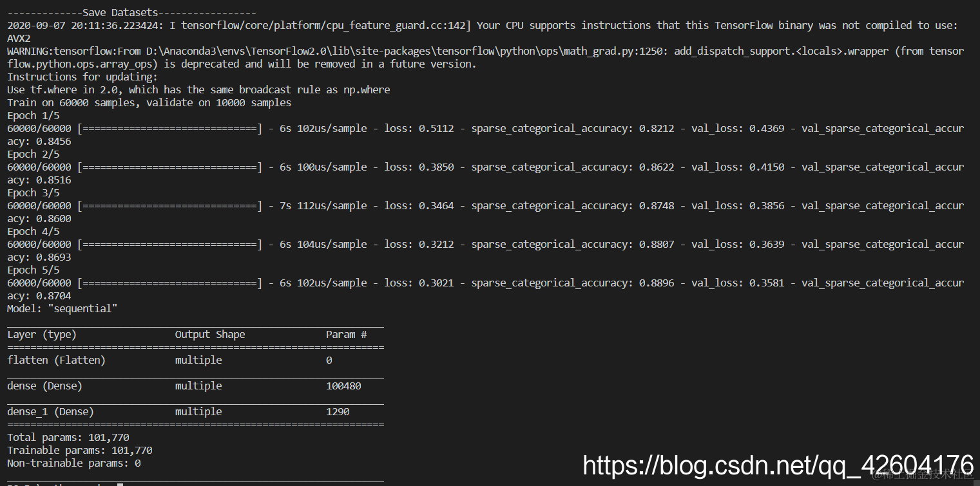Click the "Param #" column header

point(347,335)
